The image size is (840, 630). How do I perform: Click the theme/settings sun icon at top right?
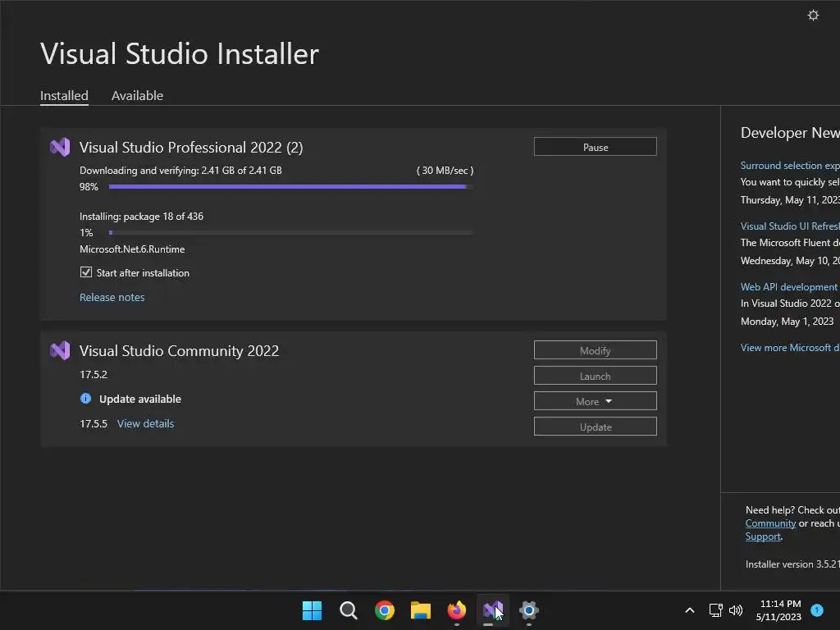[813, 15]
